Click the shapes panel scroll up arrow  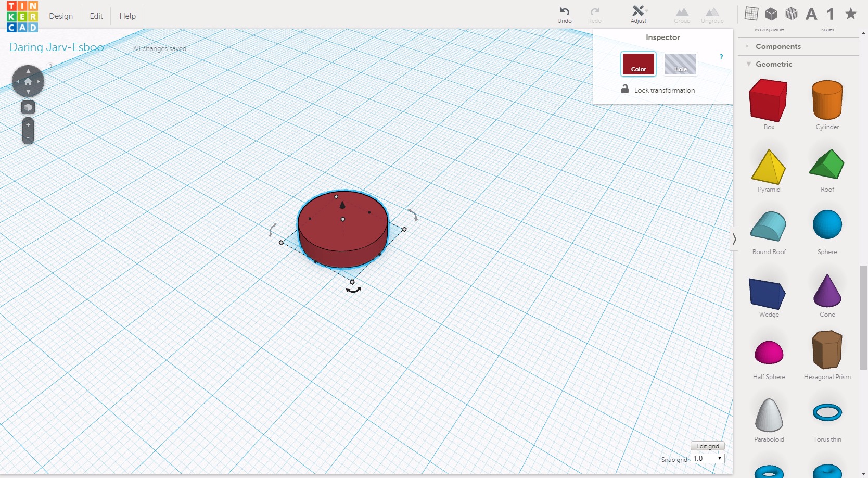pyautogui.click(x=863, y=34)
